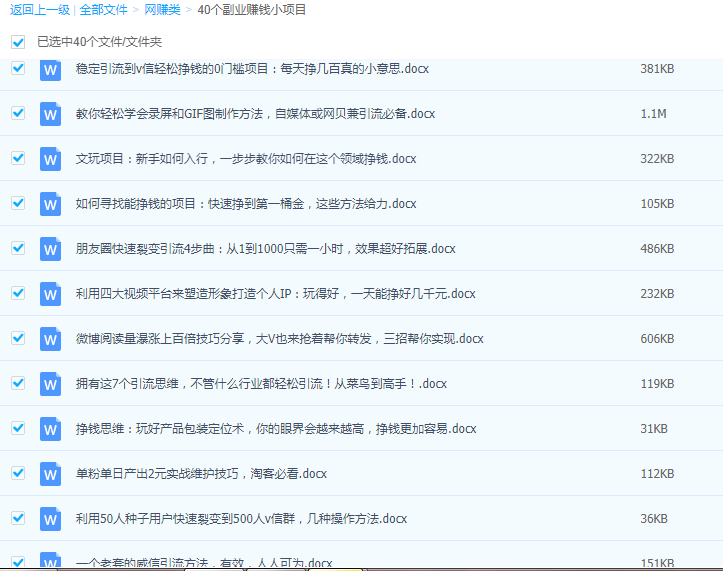Screen dimensions: 723x571
Task: Uncheck checkbox for 拥有这7个引流思维 file
Action: (18, 383)
